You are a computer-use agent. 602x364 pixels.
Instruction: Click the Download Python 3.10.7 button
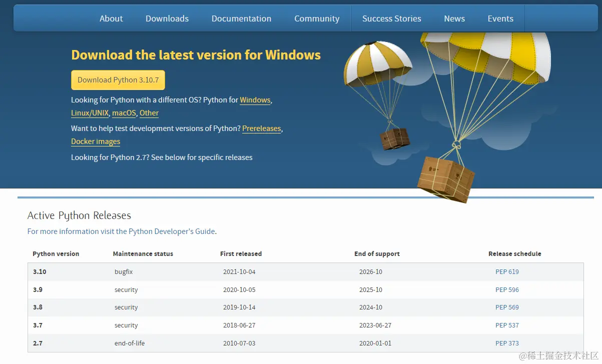coord(118,80)
